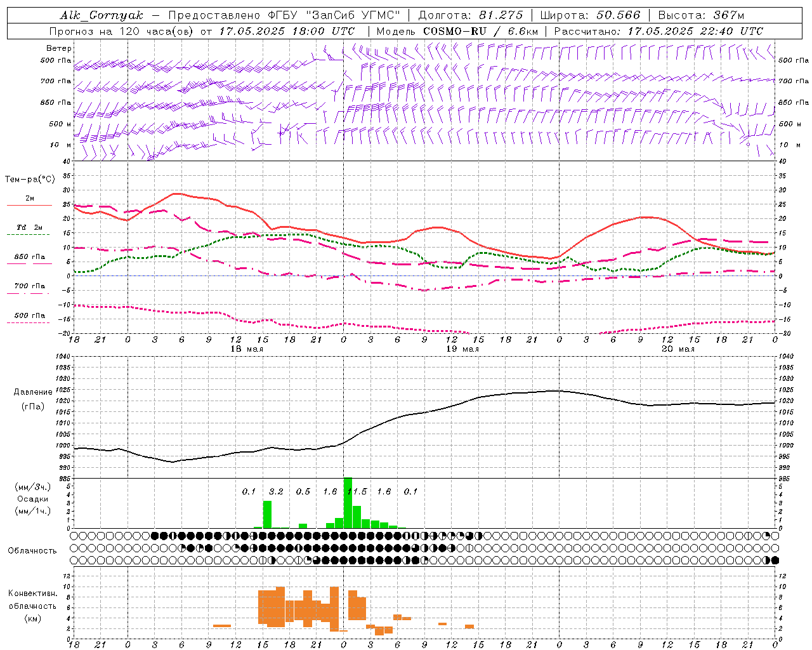Click the longitude value Долгота: 81.275

point(471,15)
